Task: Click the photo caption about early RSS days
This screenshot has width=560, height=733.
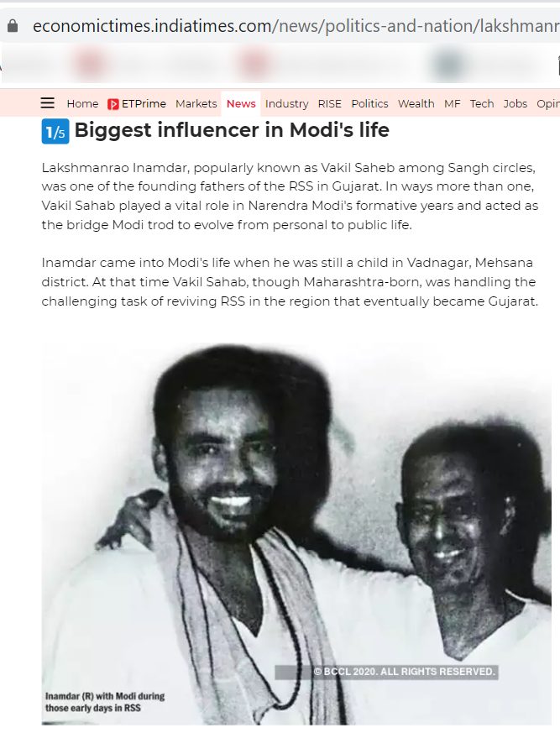Action: click(x=105, y=702)
